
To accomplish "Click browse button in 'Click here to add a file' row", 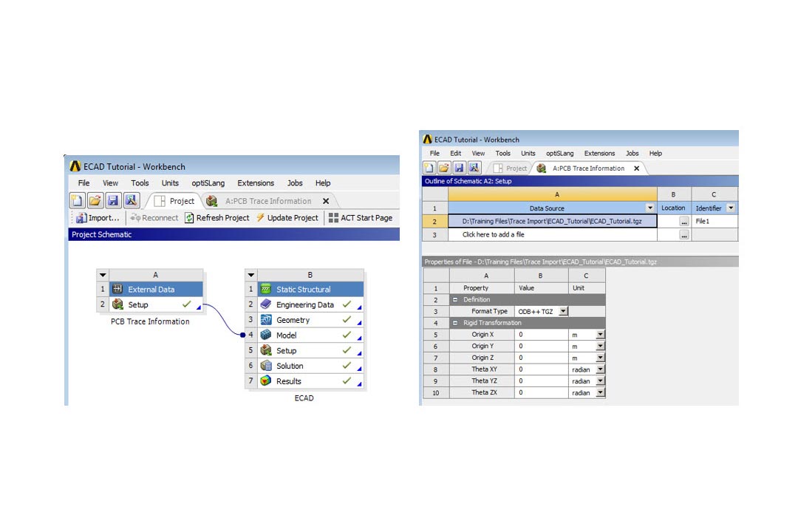I will click(x=684, y=235).
